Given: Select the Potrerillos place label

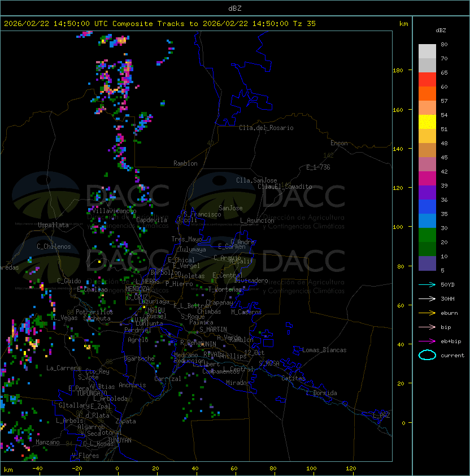Looking at the screenshot, I should coord(94,311).
